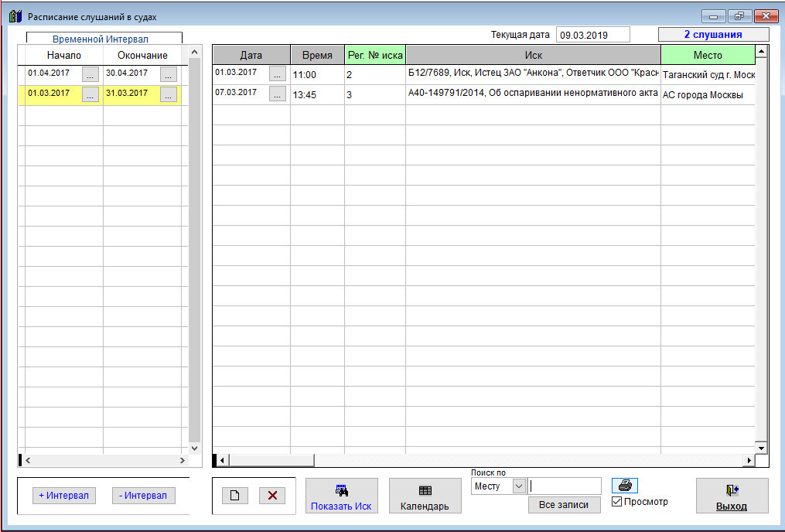
Task: Select claim Б12/7689 Истец ЗАО Анкона cell
Action: point(533,74)
